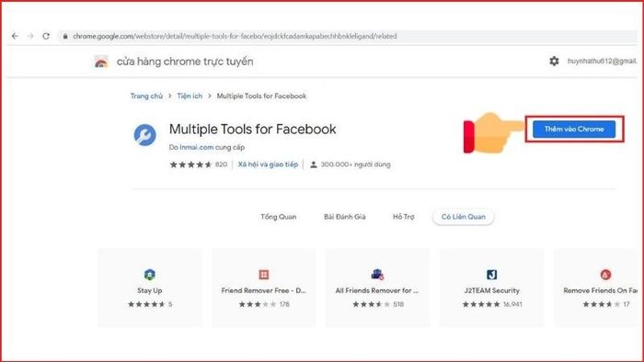Reload the page with the refresh icon
644x362 pixels.
(x=46, y=36)
